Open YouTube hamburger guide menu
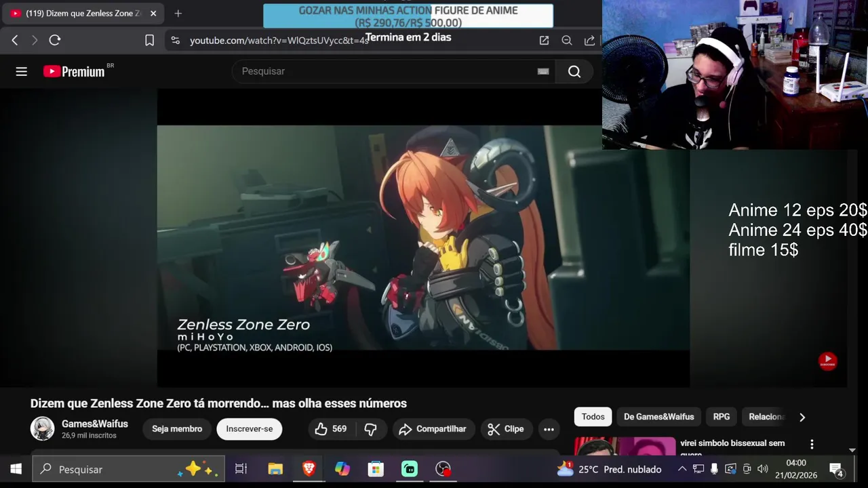Screen dimensions: 868x488 coord(22,71)
